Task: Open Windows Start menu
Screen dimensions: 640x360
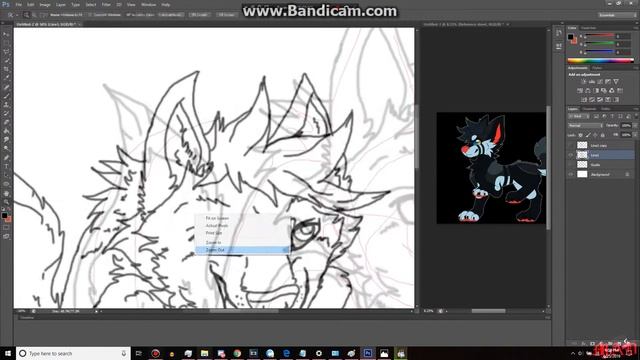Action: (x=7, y=353)
